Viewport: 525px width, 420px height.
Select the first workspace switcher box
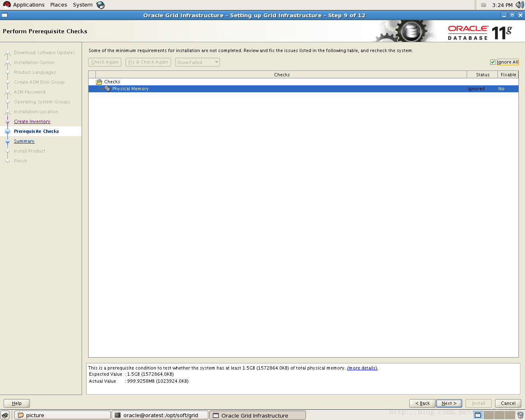(x=478, y=415)
